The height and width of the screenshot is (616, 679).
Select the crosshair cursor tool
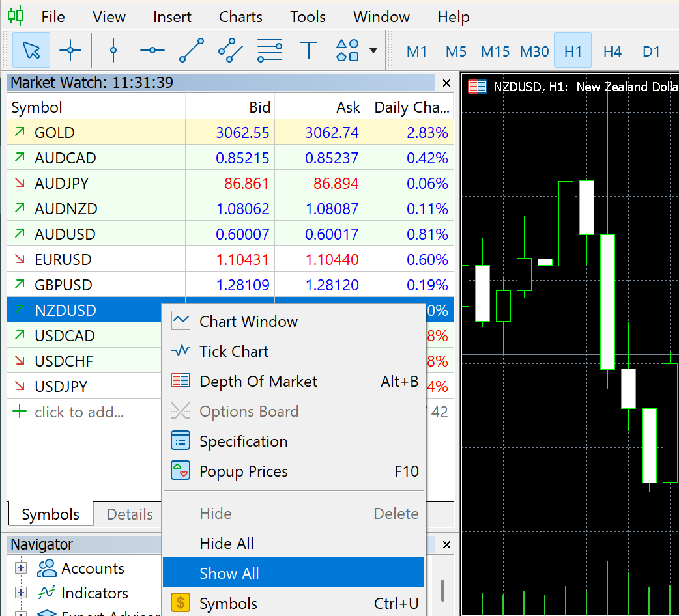[70, 50]
